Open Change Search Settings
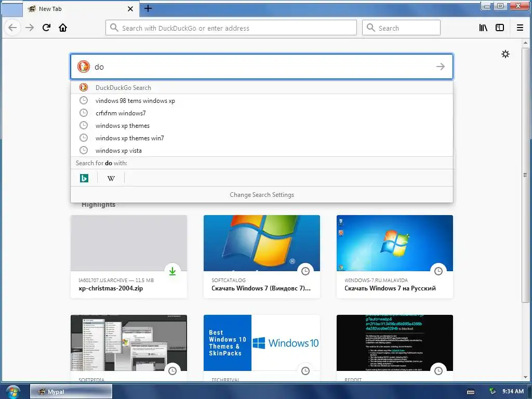The image size is (532, 399). pyautogui.click(x=262, y=195)
